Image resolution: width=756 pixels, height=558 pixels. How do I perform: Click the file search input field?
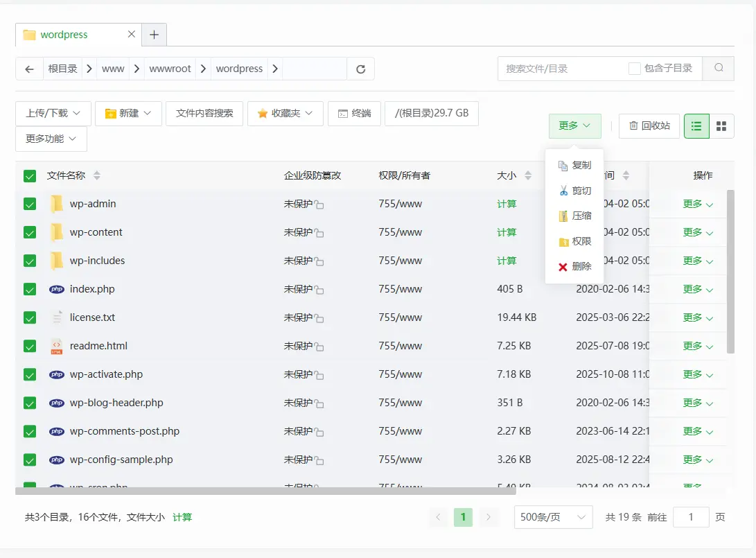[563, 69]
